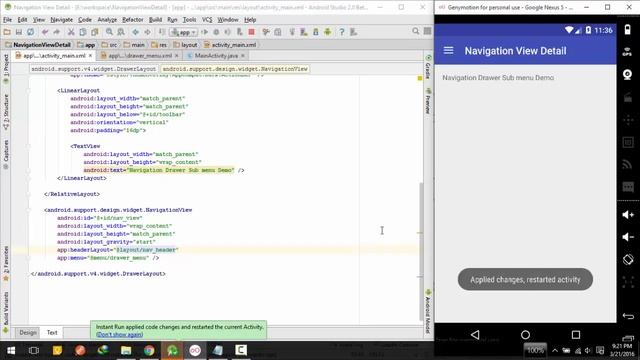Open app run configuration dropdown
This screenshot has width=640, height=360.
tap(184, 32)
